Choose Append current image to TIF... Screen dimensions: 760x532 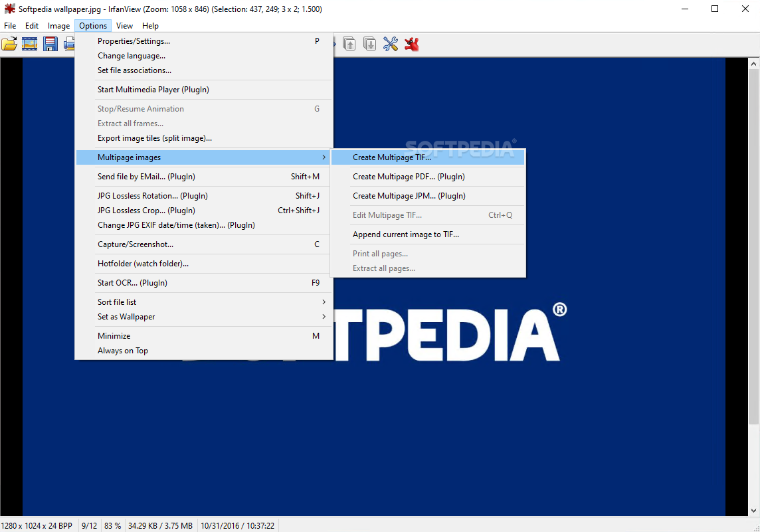pos(428,234)
